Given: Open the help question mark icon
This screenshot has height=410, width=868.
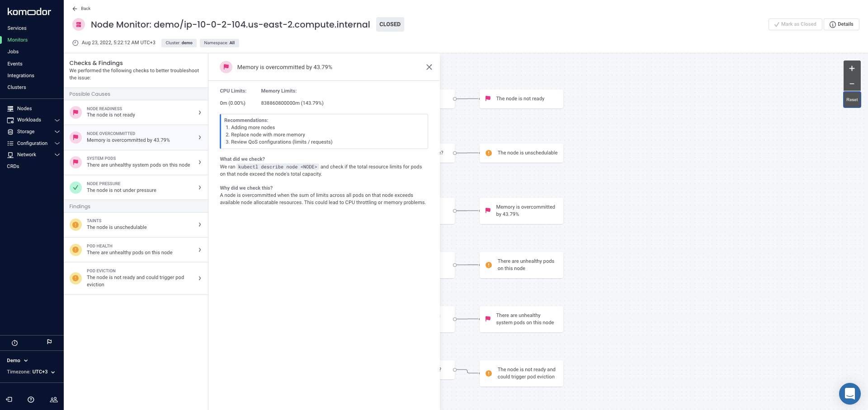Looking at the screenshot, I should coord(31,400).
